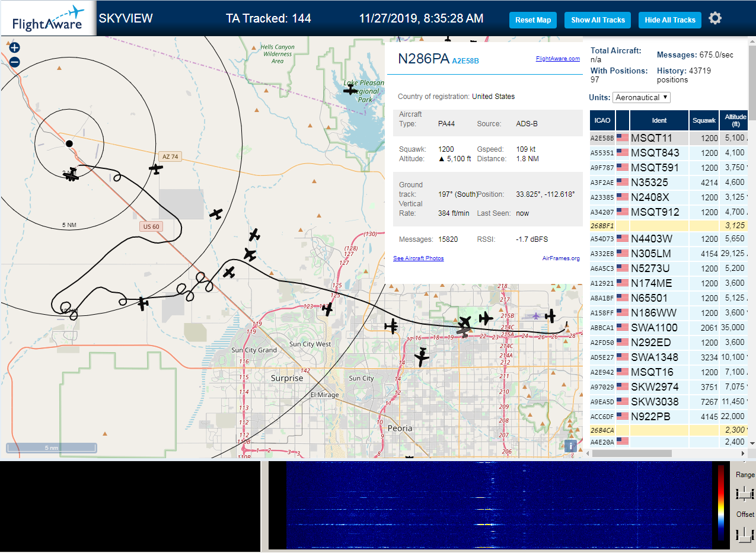This screenshot has height=553, width=756.
Task: Click the blue spectrum waterfall display
Action: [x=499, y=505]
